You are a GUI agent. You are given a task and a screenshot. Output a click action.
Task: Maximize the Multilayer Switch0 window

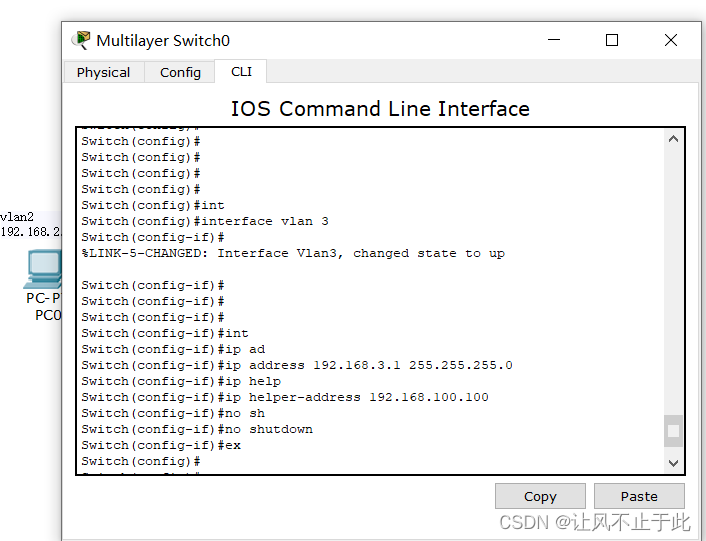tap(611, 40)
